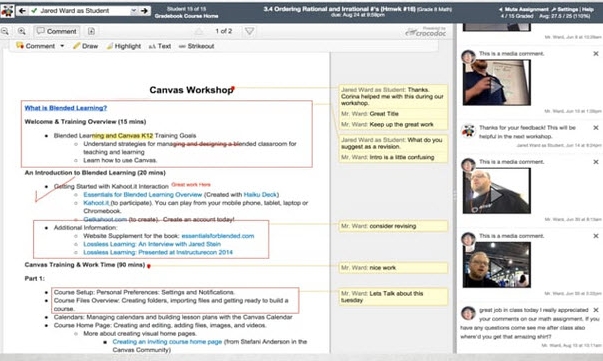Select the 'consider revising' comment
The image size is (603, 361).
pos(393,226)
